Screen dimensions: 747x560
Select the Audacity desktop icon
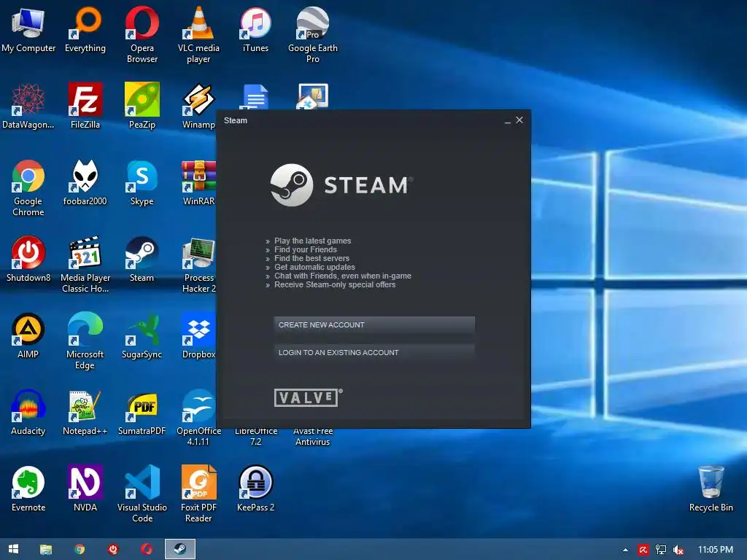(28, 413)
